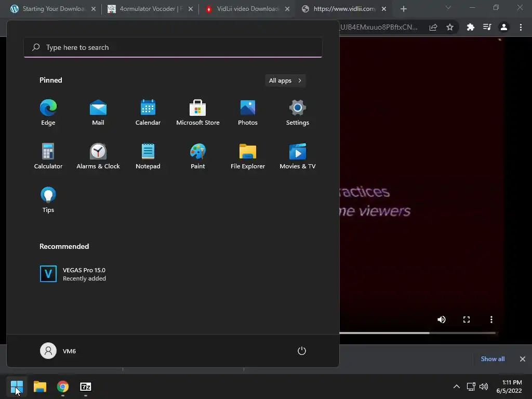532x399 pixels.
Task: Close the 4ormulator Vocoder tab
Action: pos(191,9)
